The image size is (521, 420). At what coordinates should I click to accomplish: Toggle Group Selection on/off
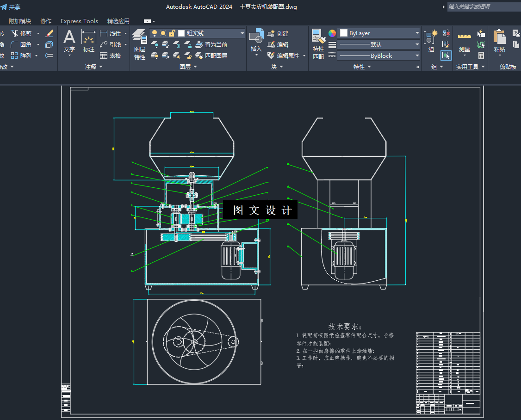(x=446, y=55)
